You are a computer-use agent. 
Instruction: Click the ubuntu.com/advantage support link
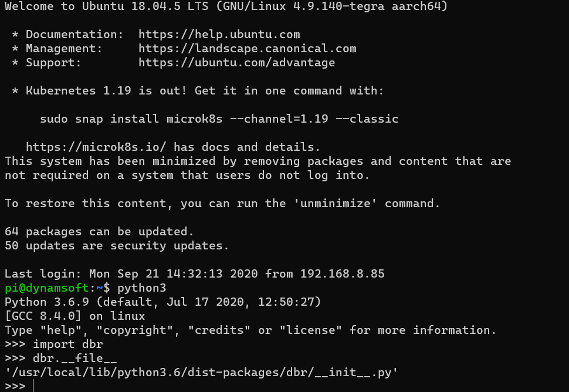236,63
